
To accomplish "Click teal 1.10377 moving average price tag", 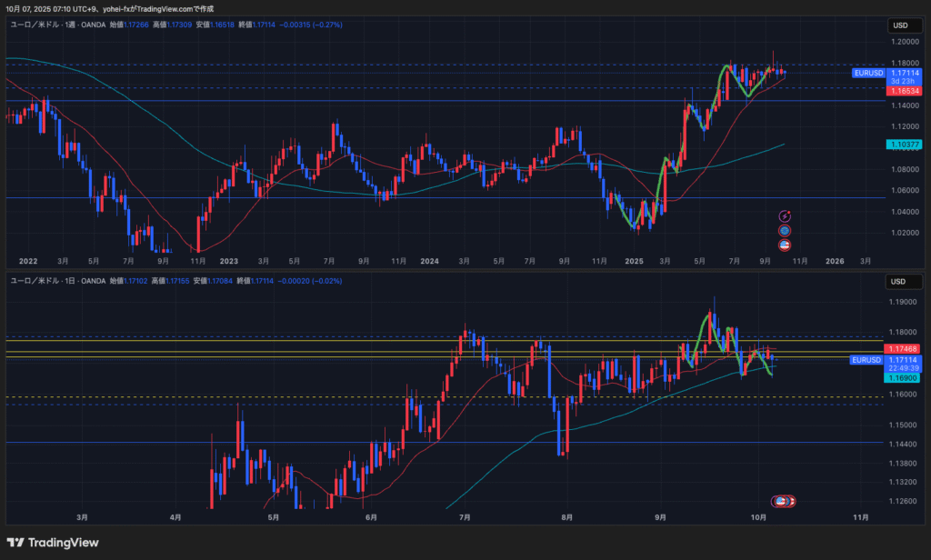I will pyautogui.click(x=904, y=145).
